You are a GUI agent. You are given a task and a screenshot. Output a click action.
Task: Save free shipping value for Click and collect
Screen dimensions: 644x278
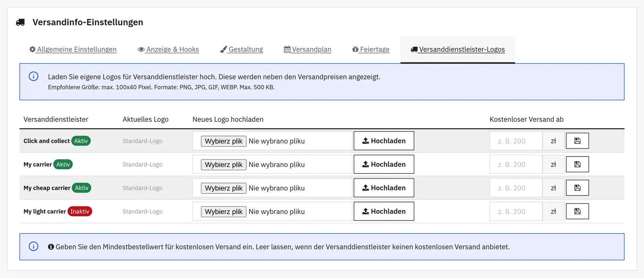tap(577, 141)
